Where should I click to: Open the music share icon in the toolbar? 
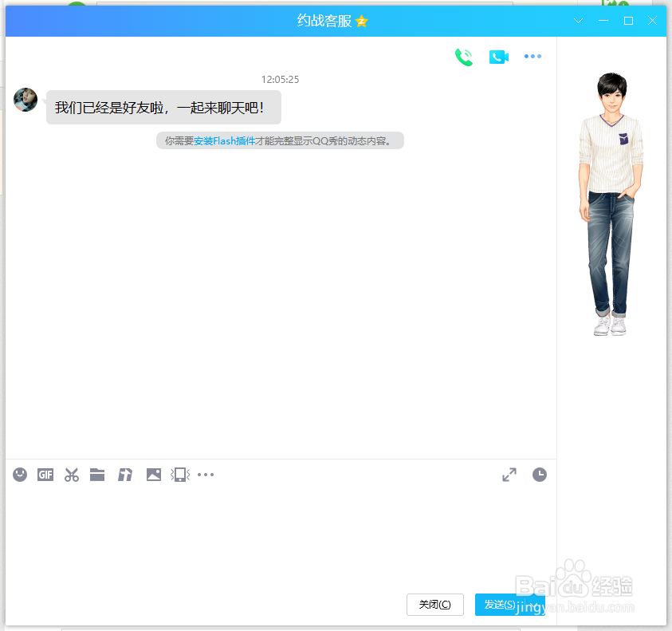pos(125,475)
